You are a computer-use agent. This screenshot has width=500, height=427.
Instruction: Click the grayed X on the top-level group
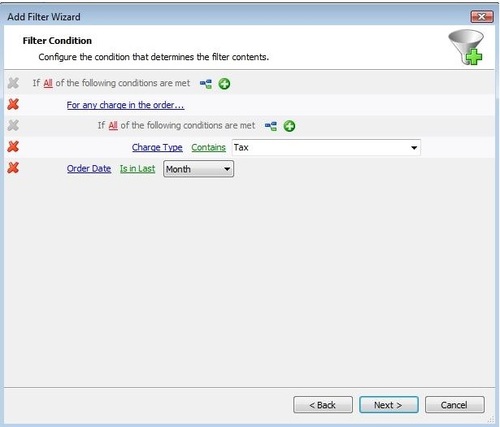coord(13,83)
